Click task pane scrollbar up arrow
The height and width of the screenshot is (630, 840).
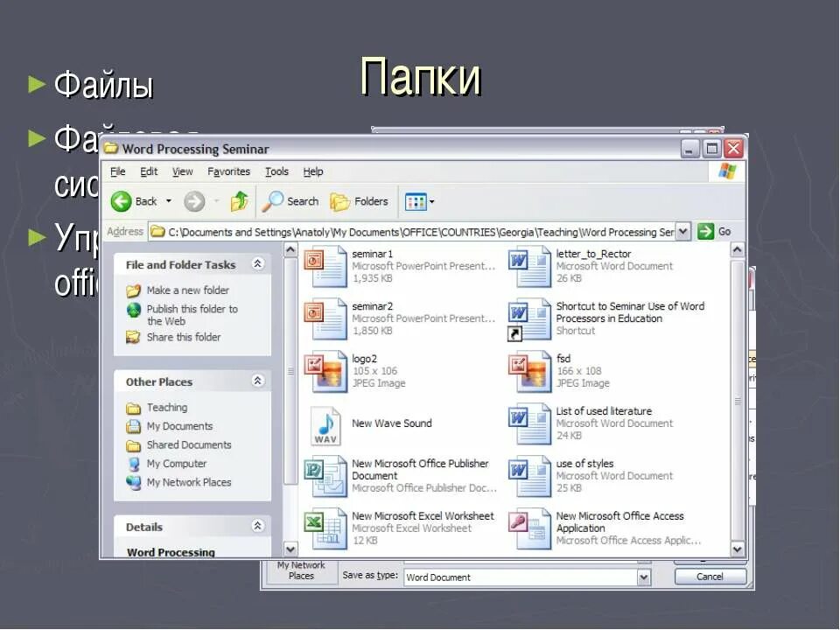click(290, 249)
